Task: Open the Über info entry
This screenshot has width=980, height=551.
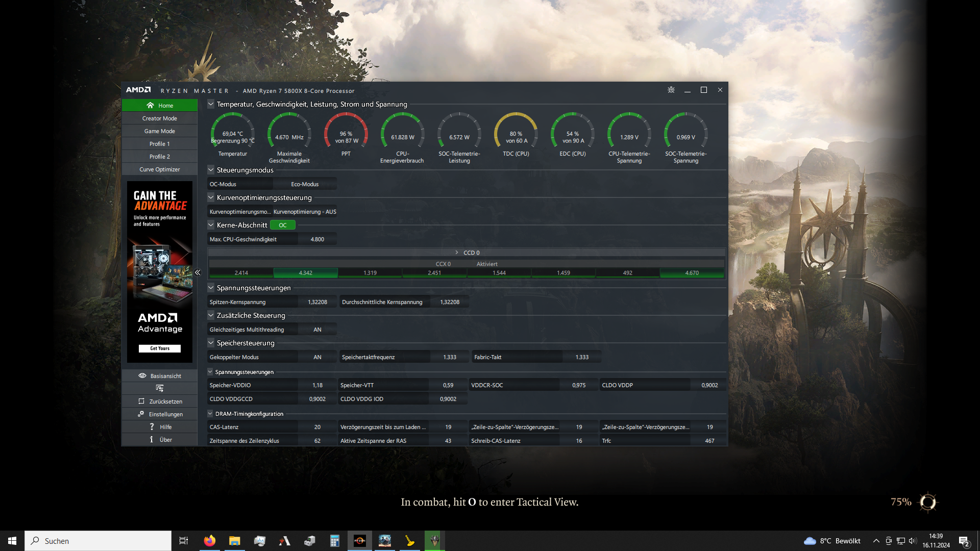Action: coord(160,439)
